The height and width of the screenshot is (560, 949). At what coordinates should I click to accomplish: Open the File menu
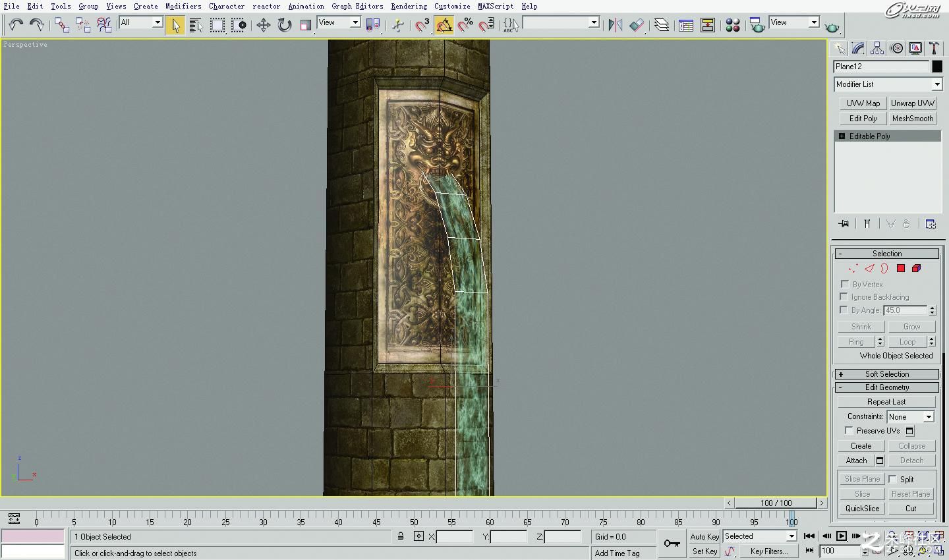[x=11, y=6]
